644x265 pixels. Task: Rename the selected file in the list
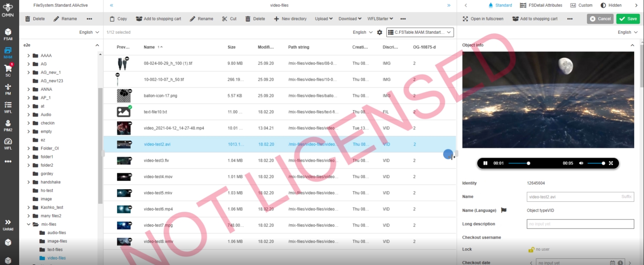[201, 19]
